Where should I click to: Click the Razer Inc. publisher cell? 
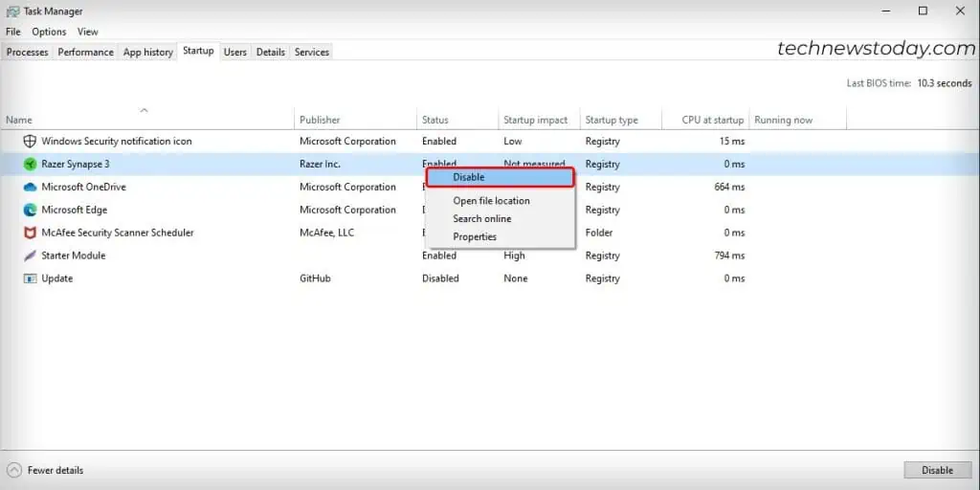click(x=320, y=164)
